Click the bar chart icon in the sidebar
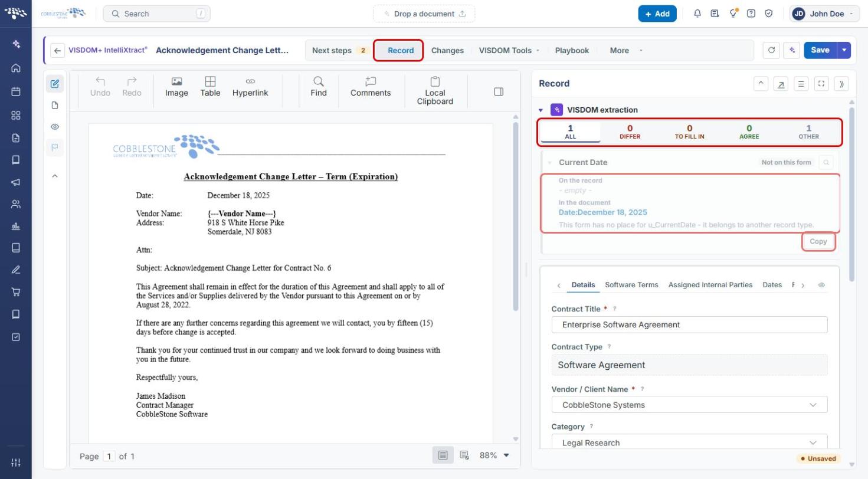 point(16,227)
